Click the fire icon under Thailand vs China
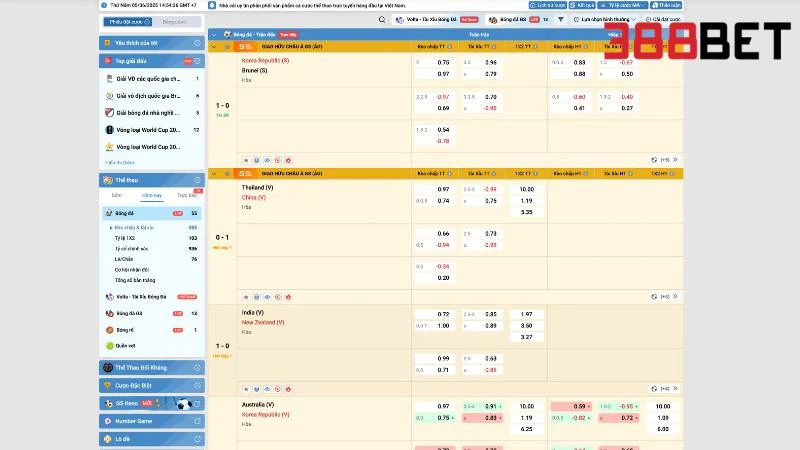 288,297
